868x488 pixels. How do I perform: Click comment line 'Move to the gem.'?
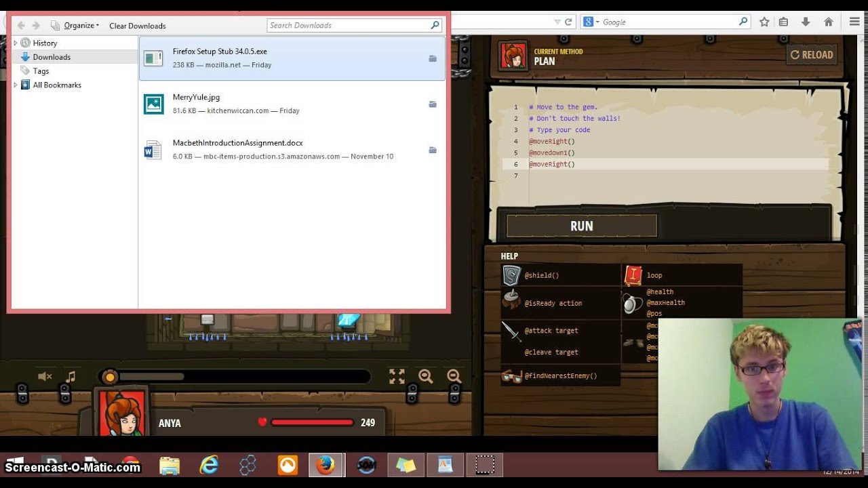[563, 107]
